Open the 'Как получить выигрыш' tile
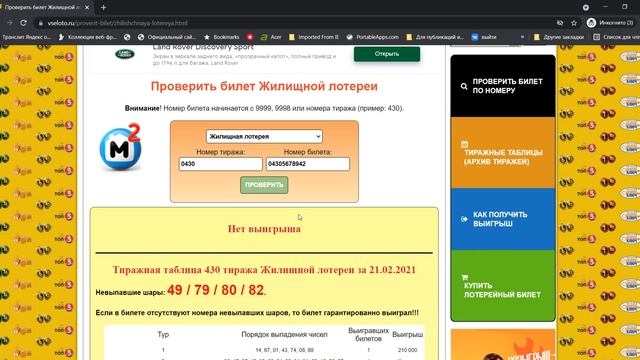The image size is (640, 360). click(503, 219)
